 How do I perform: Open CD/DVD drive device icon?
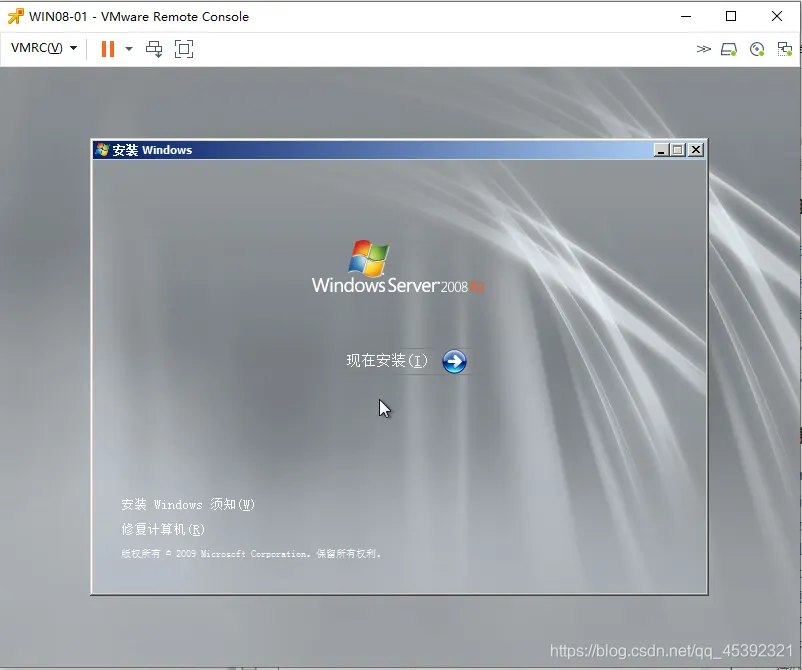(x=757, y=49)
